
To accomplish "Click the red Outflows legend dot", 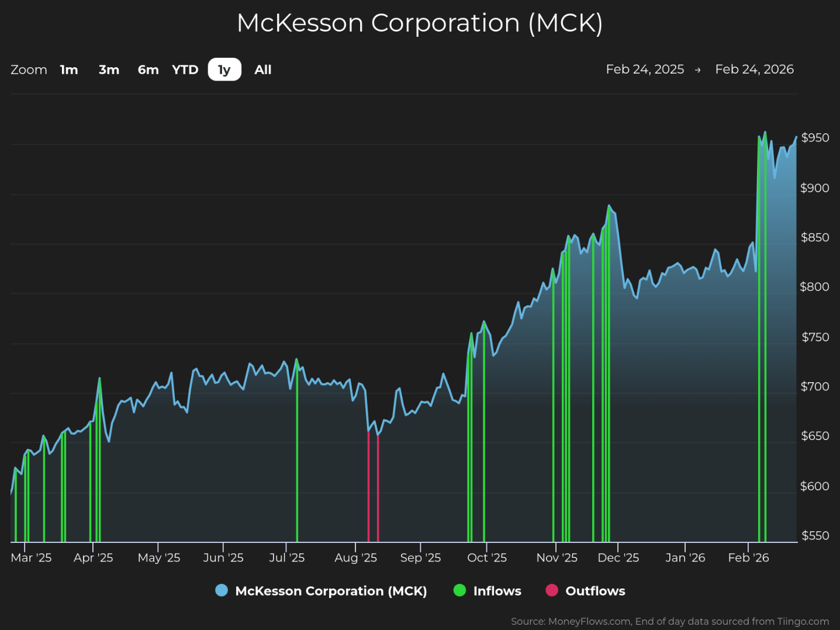I will click(552, 590).
